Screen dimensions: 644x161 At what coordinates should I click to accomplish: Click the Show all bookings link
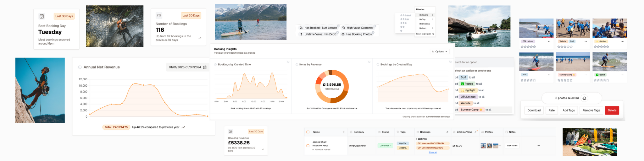coord(432,153)
